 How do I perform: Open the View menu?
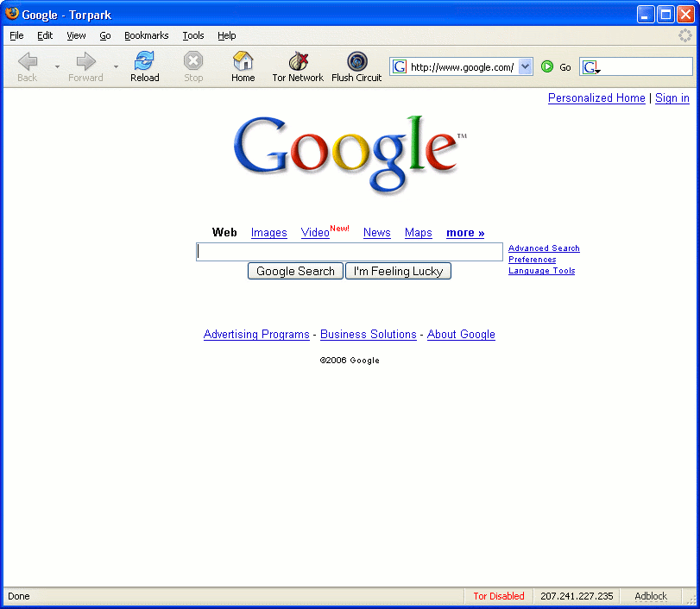[76, 35]
